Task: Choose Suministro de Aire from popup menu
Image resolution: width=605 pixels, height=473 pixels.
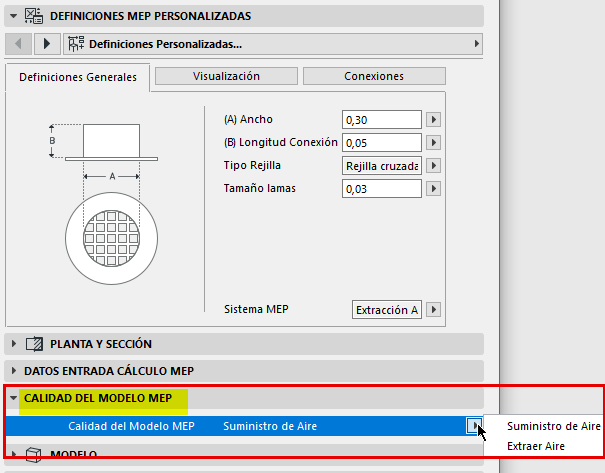Action: 553,426
